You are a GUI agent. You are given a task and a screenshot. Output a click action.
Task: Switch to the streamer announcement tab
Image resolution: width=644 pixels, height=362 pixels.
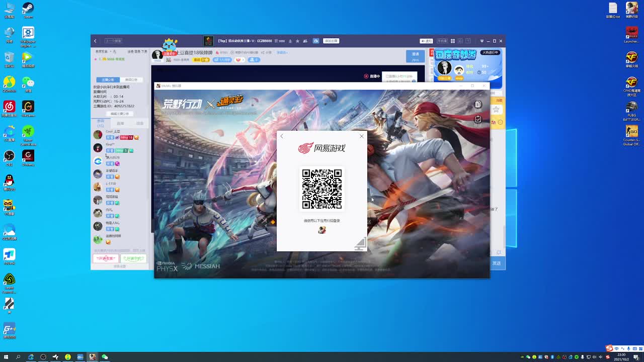[x=108, y=80]
